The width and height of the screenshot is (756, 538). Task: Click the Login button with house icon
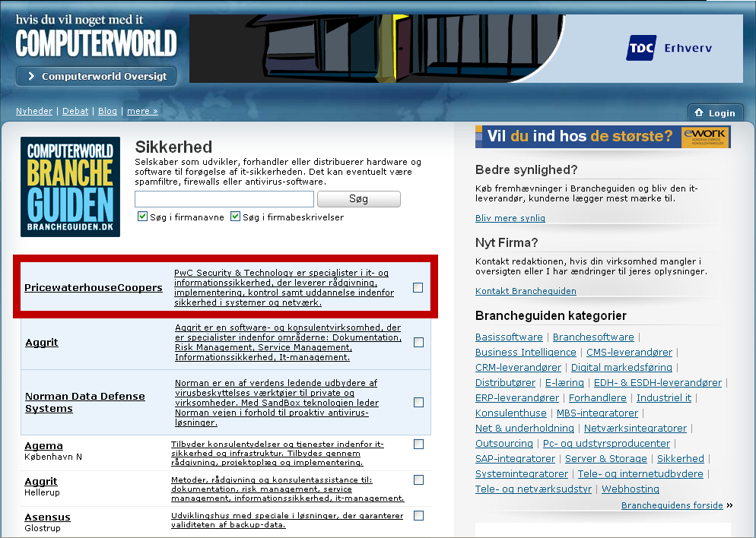click(x=715, y=112)
